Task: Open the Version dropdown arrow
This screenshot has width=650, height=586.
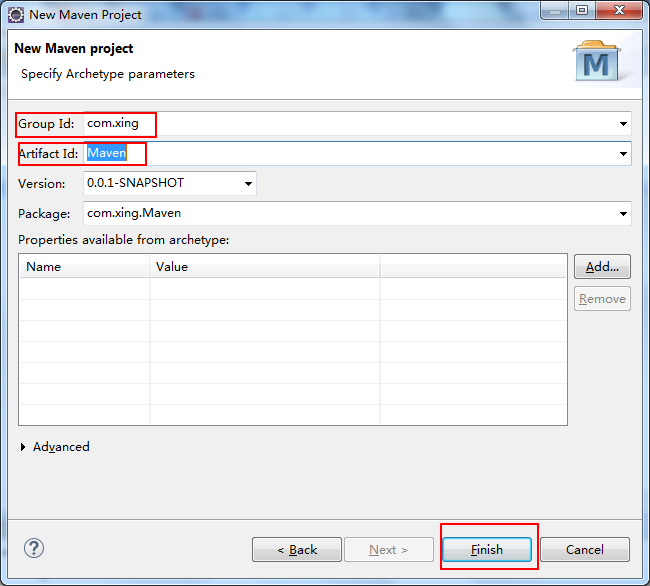Action: [248, 183]
